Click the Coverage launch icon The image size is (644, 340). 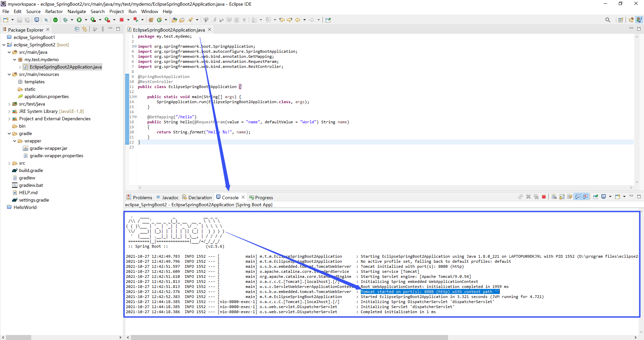[93, 20]
